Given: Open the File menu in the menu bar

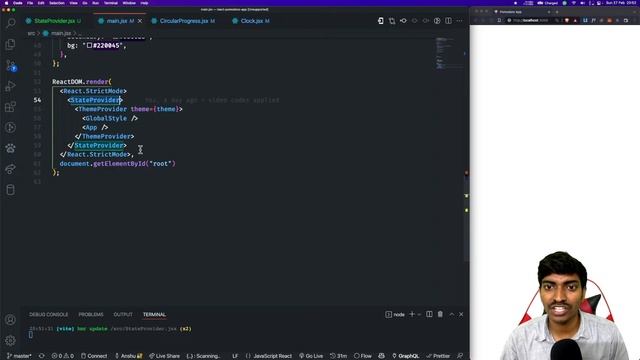Looking at the screenshot, I should pyautogui.click(x=30, y=3).
